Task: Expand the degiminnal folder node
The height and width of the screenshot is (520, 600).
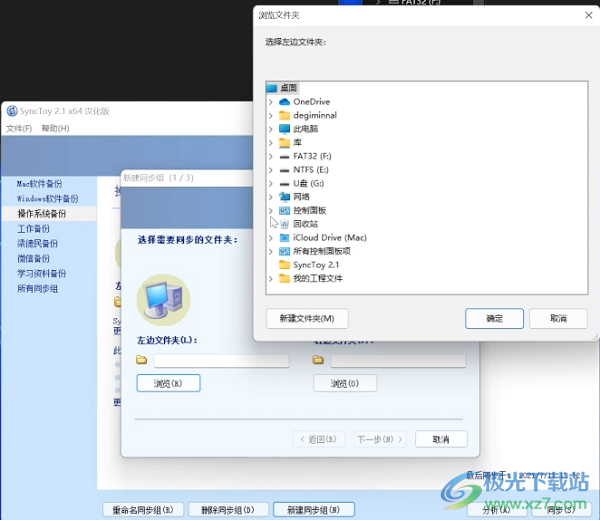Action: pyautogui.click(x=271, y=116)
